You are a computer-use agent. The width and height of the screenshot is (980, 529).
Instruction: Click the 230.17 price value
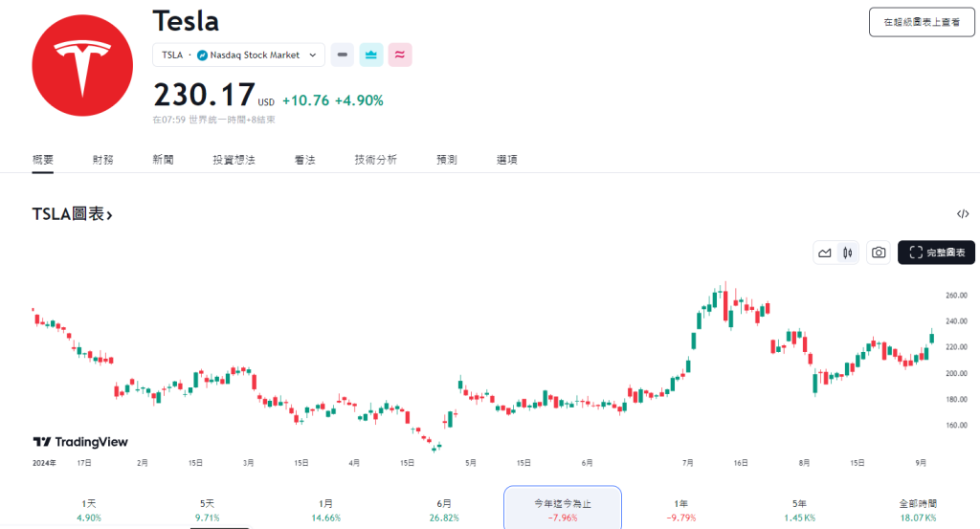tap(204, 95)
